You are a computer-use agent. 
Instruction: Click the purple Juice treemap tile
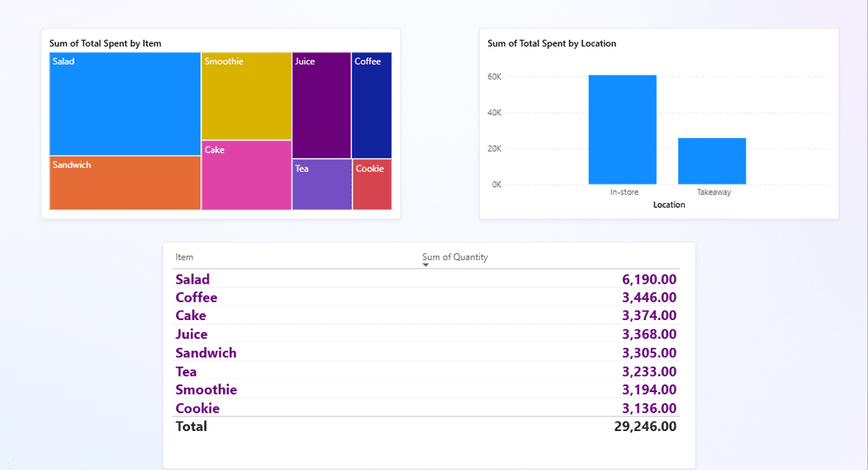[x=321, y=106]
